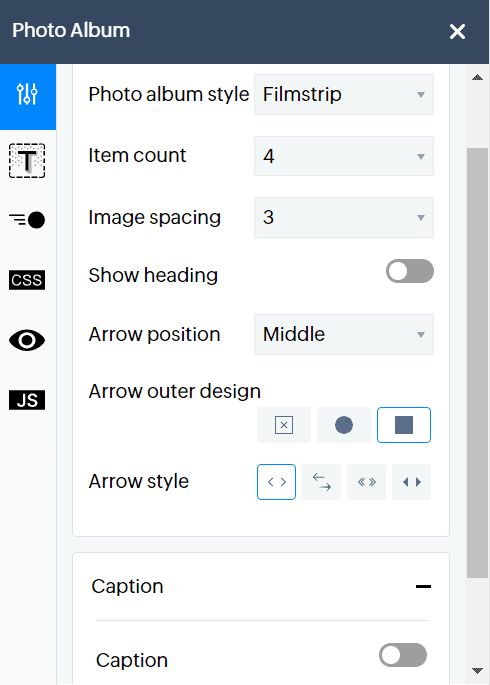Open Photo album style Filmstrip dropdown
This screenshot has height=685, width=490.
click(344, 94)
